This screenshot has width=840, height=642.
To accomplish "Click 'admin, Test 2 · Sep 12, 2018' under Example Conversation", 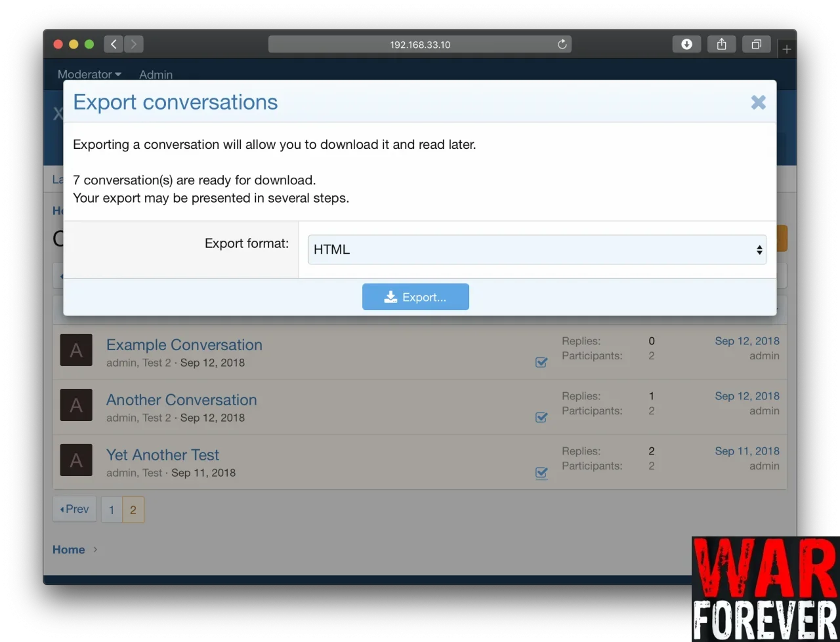I will [175, 363].
